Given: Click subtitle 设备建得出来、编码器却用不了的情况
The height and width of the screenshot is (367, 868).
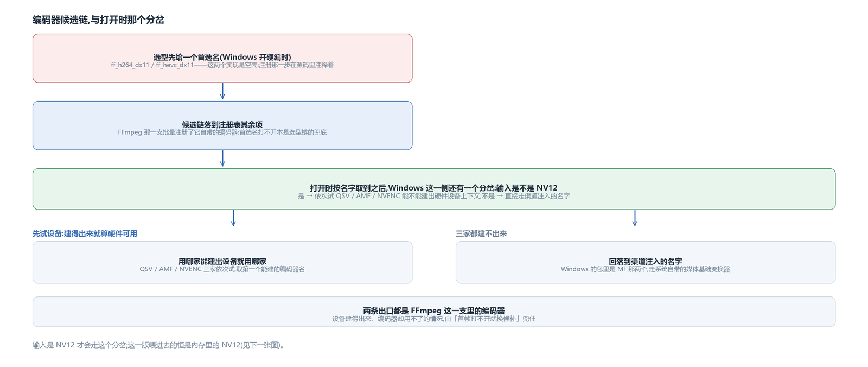Looking at the screenshot, I should [x=434, y=319].
